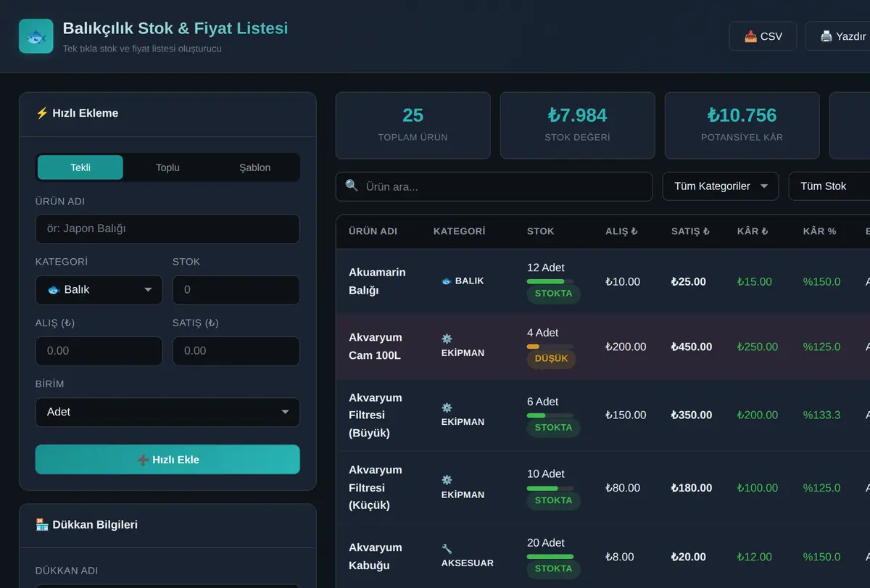Click the low stock bar for Akvaryum Cam 100L
Image resolution: width=870 pixels, height=588 pixels.
[x=550, y=347]
